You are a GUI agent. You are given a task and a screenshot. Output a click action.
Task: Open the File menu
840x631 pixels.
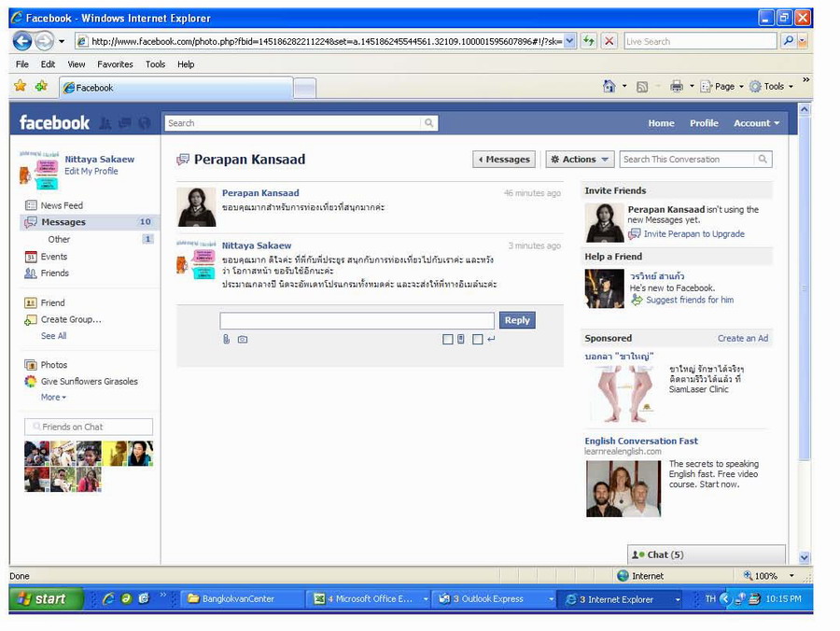(22, 64)
